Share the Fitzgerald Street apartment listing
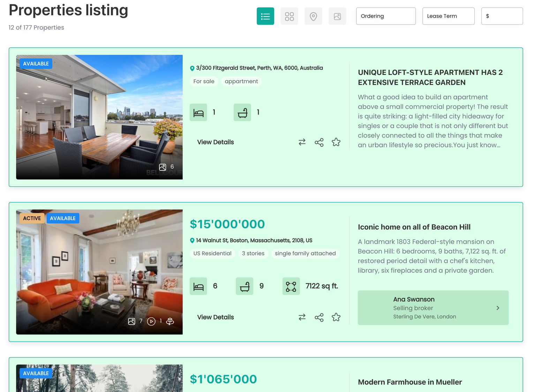This screenshot has height=392, width=558. [x=319, y=142]
